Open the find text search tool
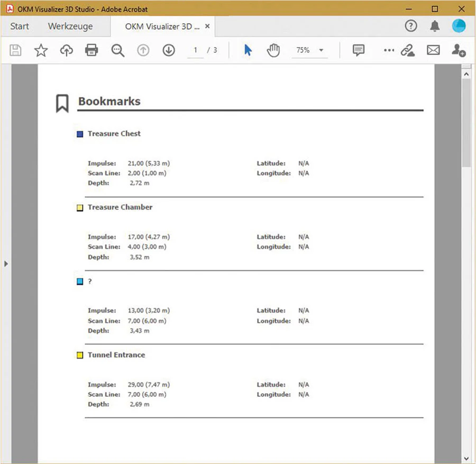476x464 pixels. 117,50
